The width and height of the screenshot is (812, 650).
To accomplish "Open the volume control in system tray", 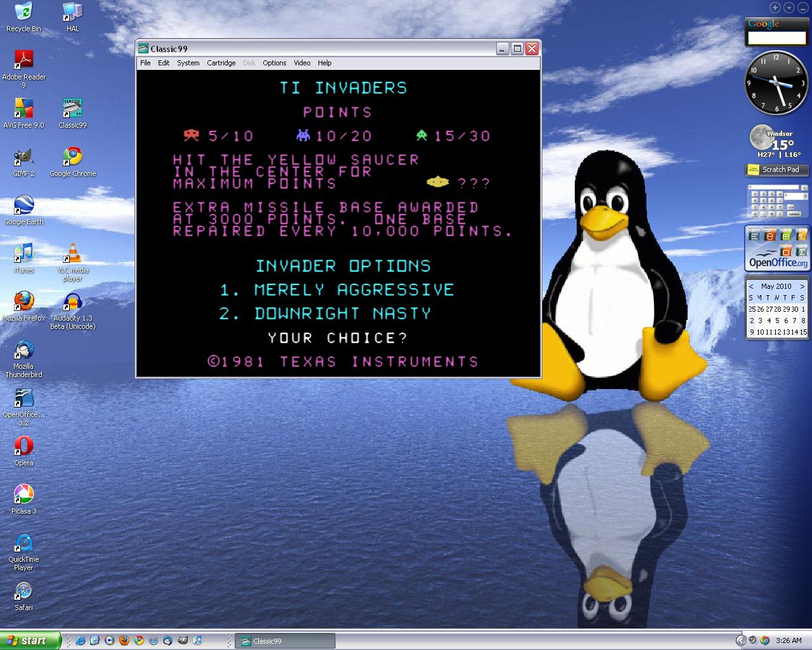I will click(753, 640).
